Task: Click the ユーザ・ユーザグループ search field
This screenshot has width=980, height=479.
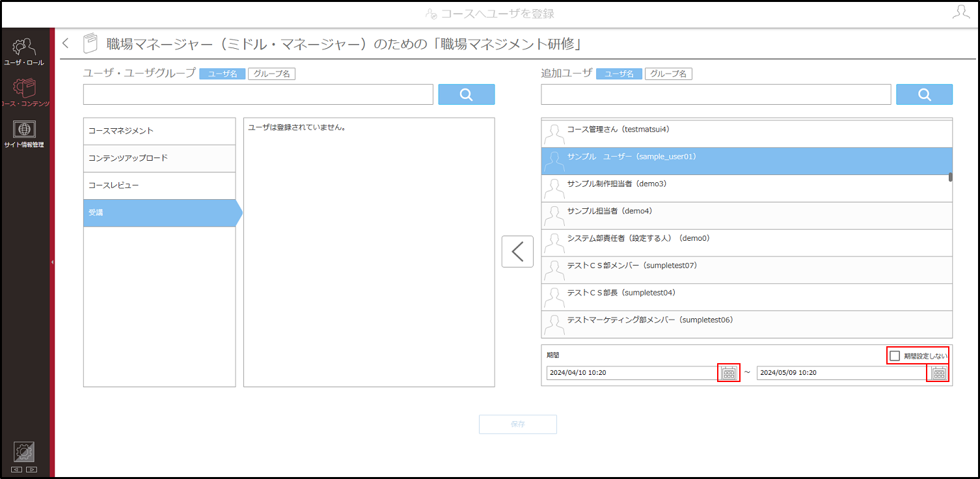Action: point(258,94)
